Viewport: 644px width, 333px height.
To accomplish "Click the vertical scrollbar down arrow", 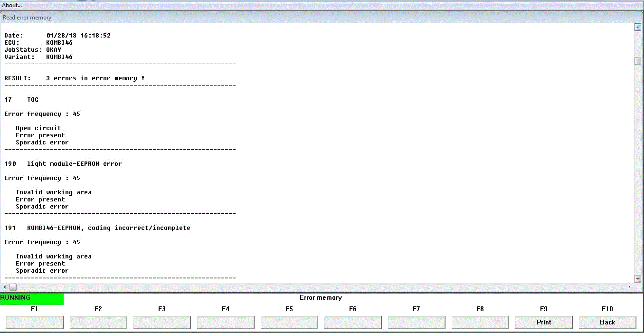I will tap(637, 279).
